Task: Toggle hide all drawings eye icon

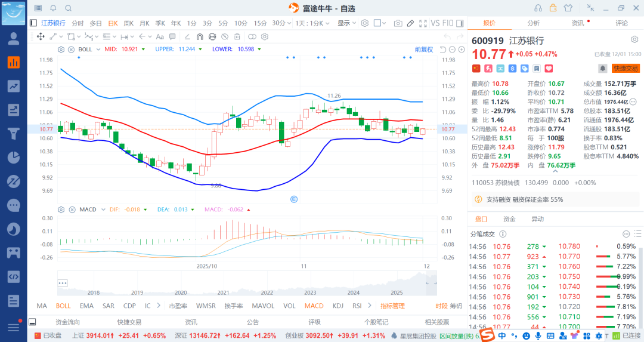Action: tap(225, 36)
